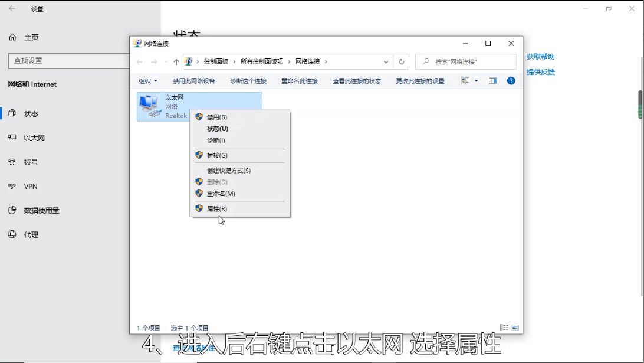Click the shield icon beside 禁用(B)
Viewport: 644px width, 363px height.
pyautogui.click(x=199, y=117)
